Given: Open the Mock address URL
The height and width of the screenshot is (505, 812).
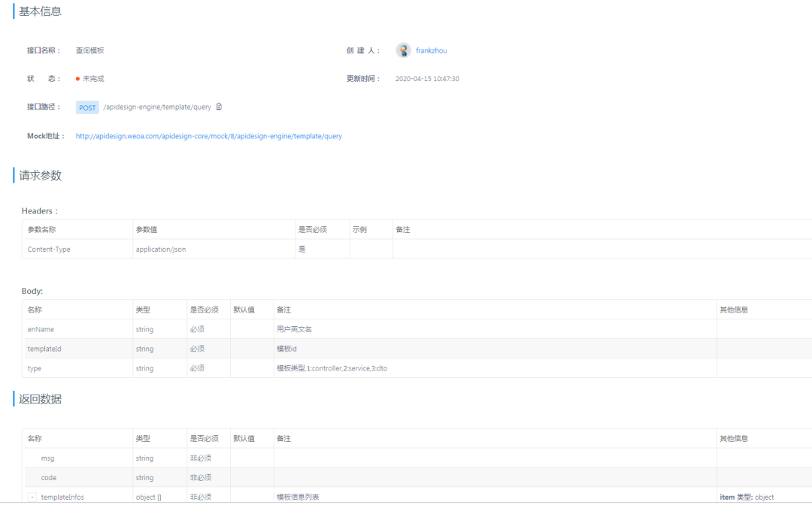Looking at the screenshot, I should point(209,136).
